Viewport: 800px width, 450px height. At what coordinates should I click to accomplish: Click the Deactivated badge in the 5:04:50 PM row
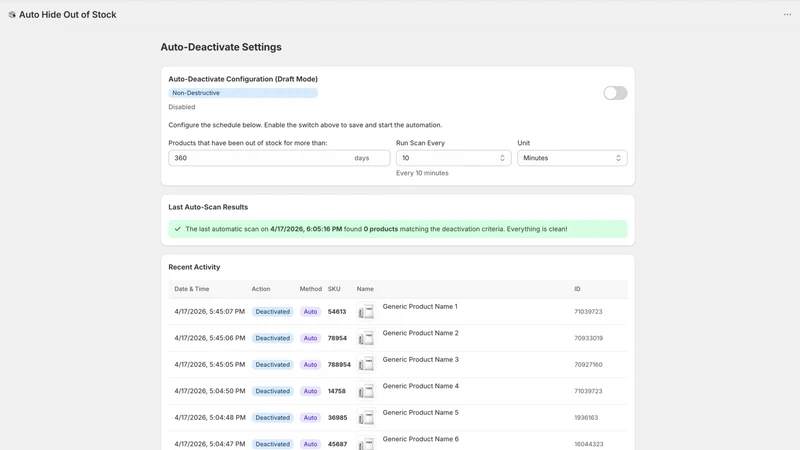tap(272, 391)
